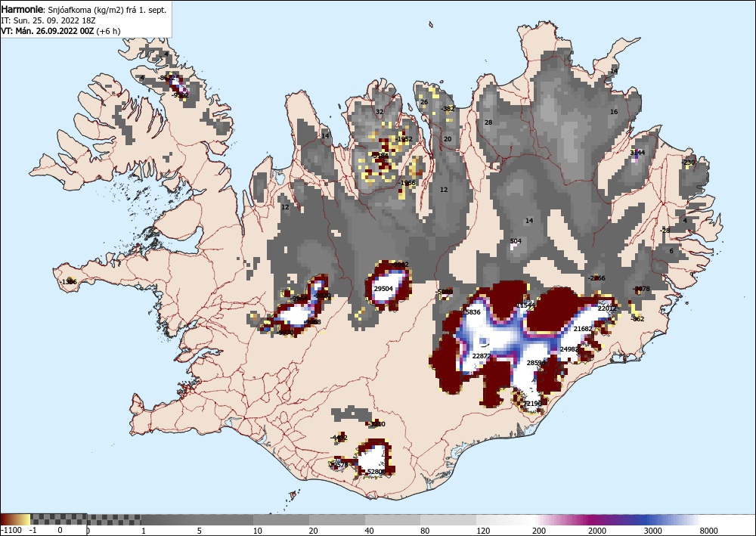This screenshot has height=536, width=756.
Task: Click the -4492 value in the south
Action: coord(339,438)
